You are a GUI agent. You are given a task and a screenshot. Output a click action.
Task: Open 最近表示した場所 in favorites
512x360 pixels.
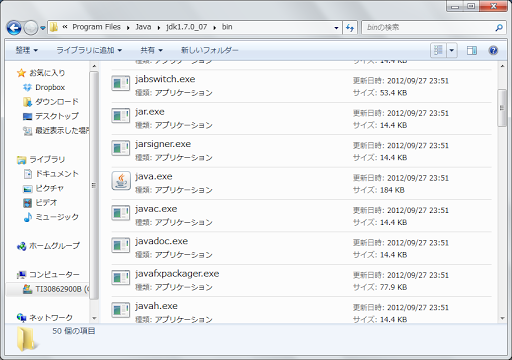point(56,130)
